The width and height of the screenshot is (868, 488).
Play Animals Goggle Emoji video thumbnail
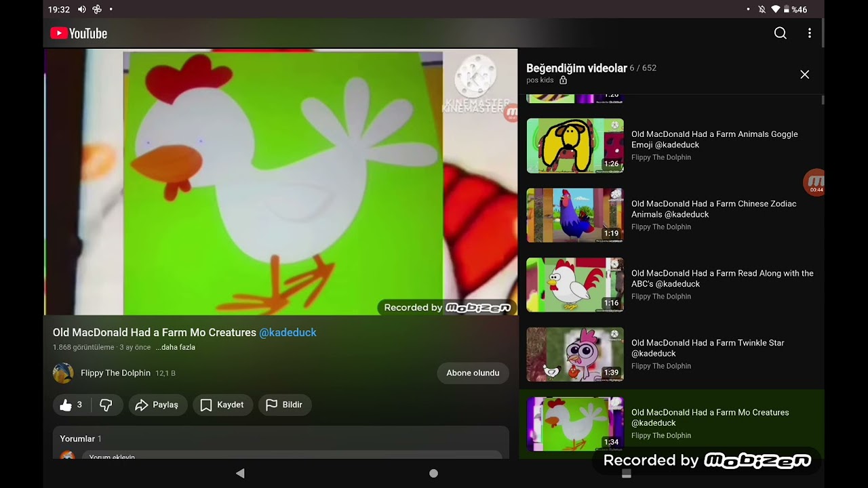pos(575,146)
